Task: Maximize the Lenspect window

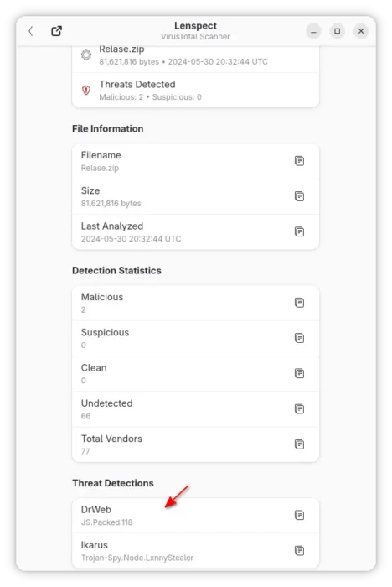Action: (337, 31)
